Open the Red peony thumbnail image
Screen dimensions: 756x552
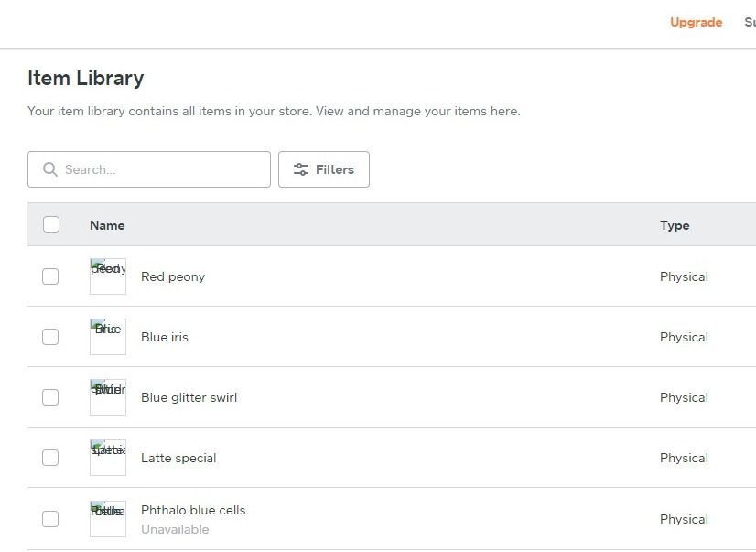click(108, 276)
